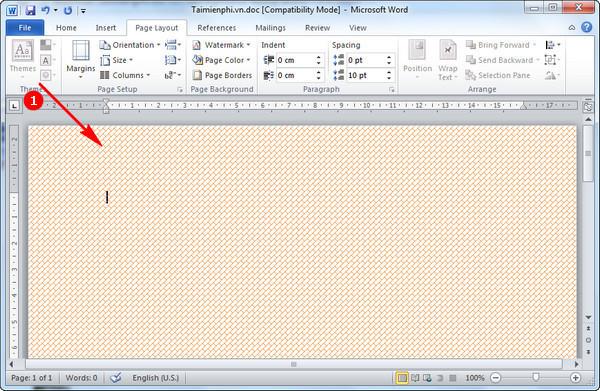Screen dimensions: 600x391
Task: Open the Size dropdown
Action: click(x=116, y=60)
